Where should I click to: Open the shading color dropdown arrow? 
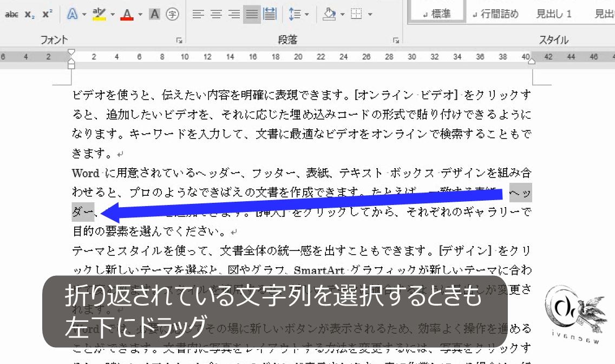point(342,15)
